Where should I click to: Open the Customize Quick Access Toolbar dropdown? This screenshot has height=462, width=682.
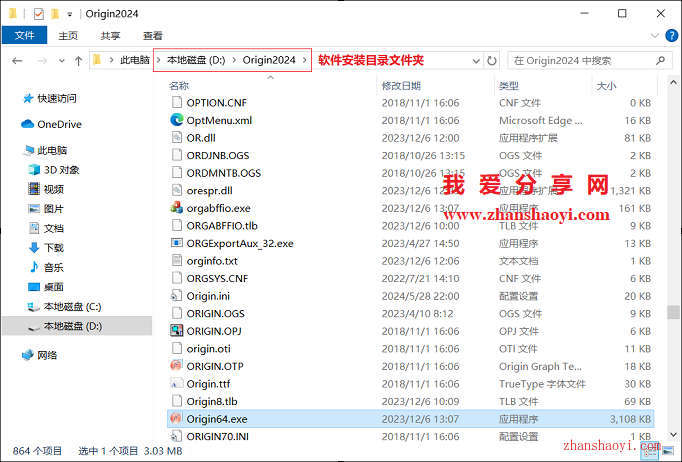[x=70, y=14]
